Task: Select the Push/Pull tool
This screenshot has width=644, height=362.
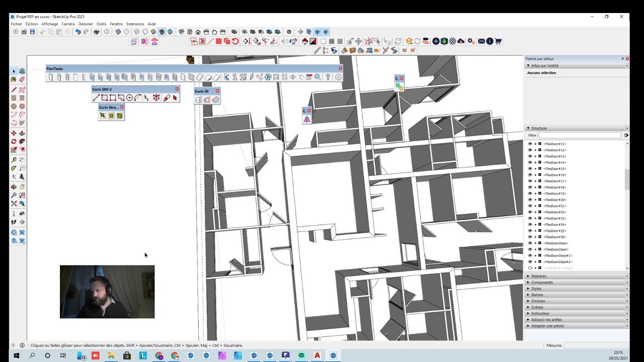Action: pyautogui.click(x=22, y=133)
